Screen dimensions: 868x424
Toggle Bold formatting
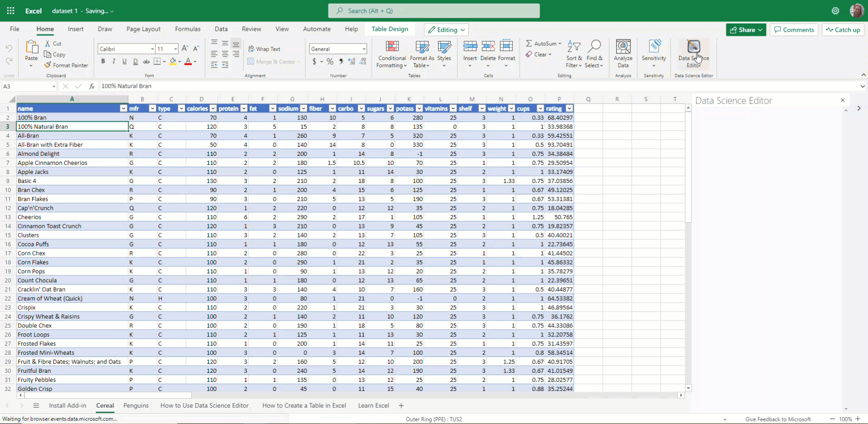(103, 62)
